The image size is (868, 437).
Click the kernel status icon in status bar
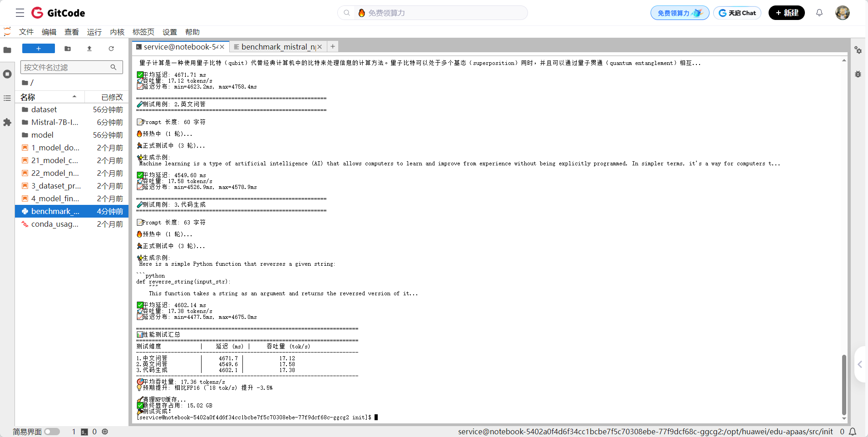point(105,432)
